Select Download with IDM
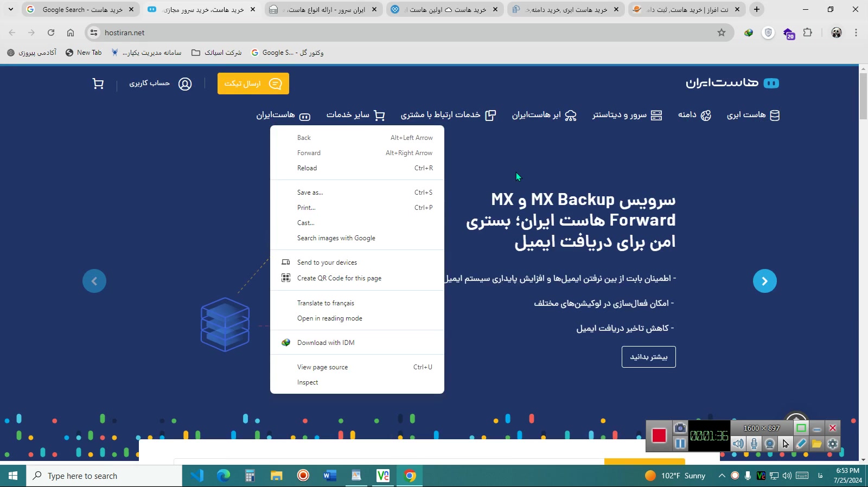868x487 pixels. [x=357, y=343]
